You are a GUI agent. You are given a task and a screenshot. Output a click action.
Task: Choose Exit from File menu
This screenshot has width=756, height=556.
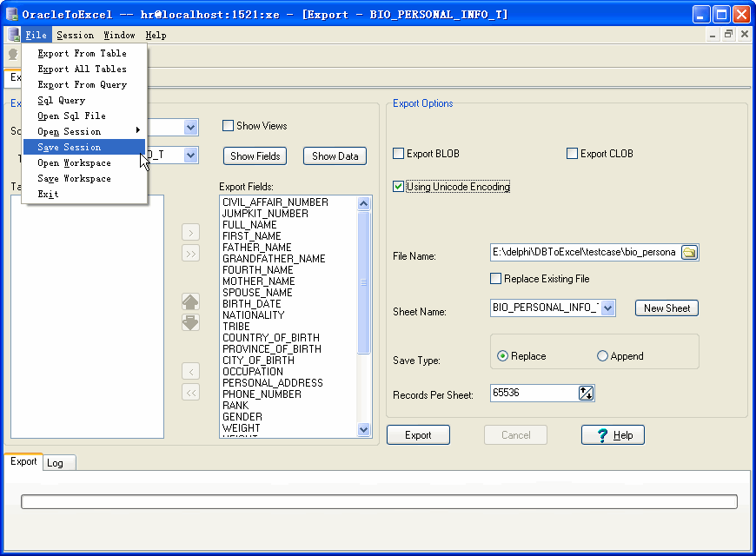click(x=84, y=194)
